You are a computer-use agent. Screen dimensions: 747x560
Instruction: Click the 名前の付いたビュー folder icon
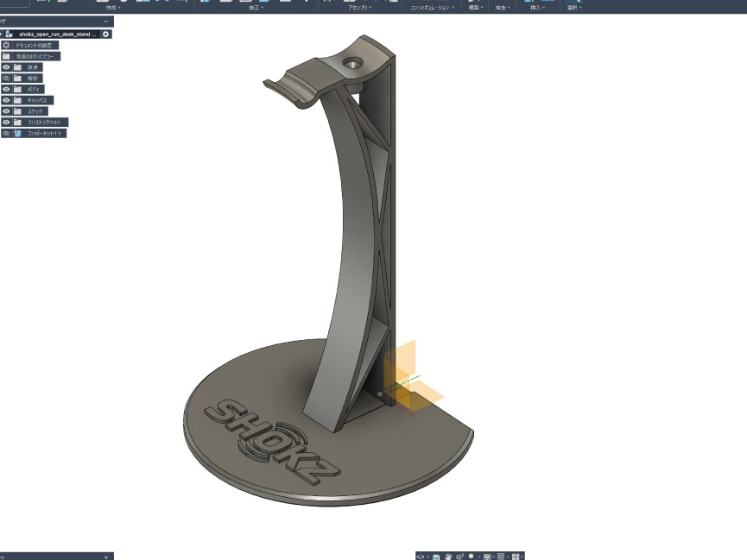click(x=6, y=56)
